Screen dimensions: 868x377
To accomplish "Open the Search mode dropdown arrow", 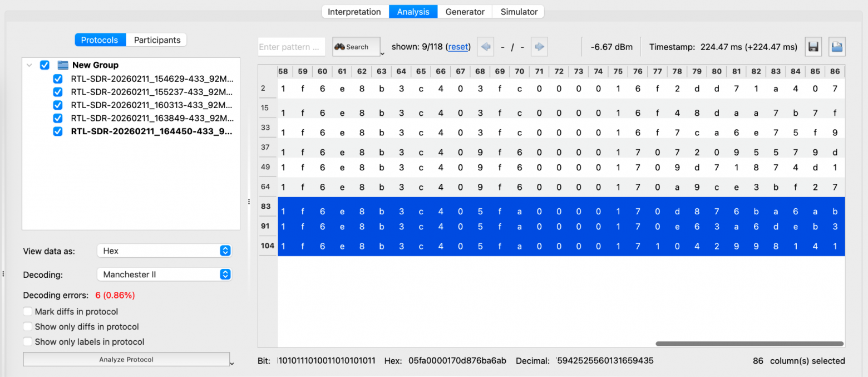I will click(383, 53).
